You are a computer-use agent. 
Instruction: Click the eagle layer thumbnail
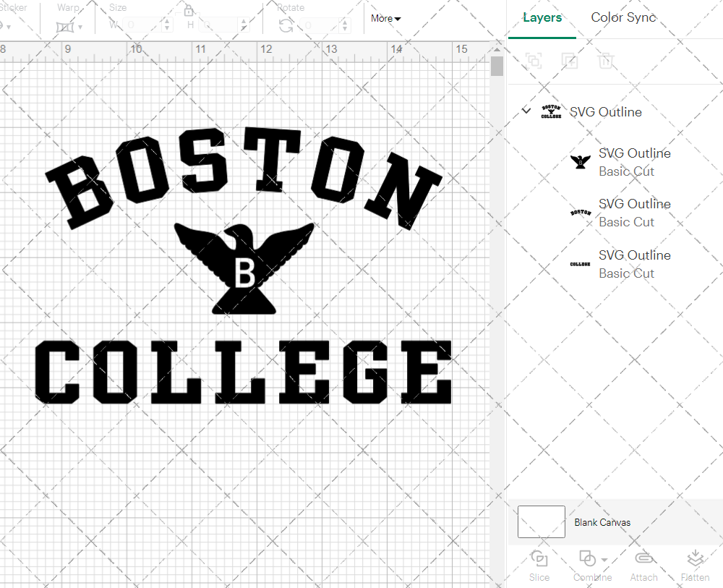tap(580, 161)
